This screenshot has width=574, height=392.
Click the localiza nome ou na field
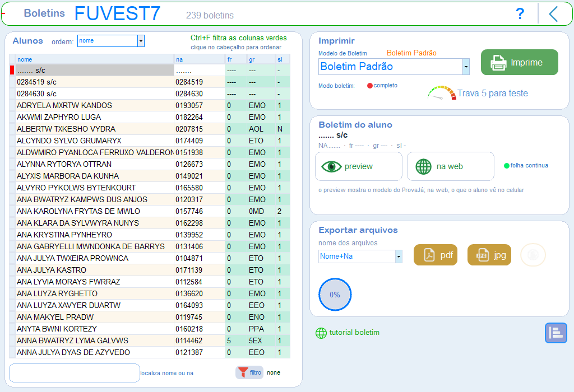click(x=75, y=373)
